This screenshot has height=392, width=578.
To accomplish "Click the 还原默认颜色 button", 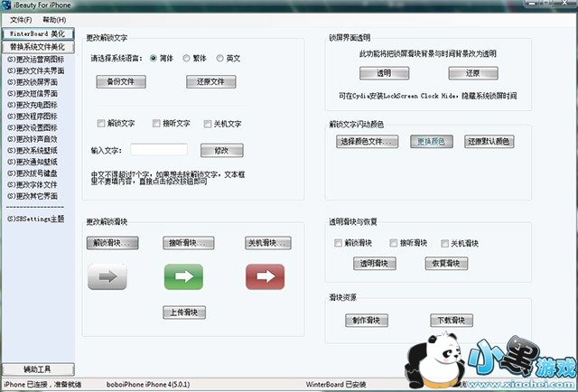I will tap(489, 142).
